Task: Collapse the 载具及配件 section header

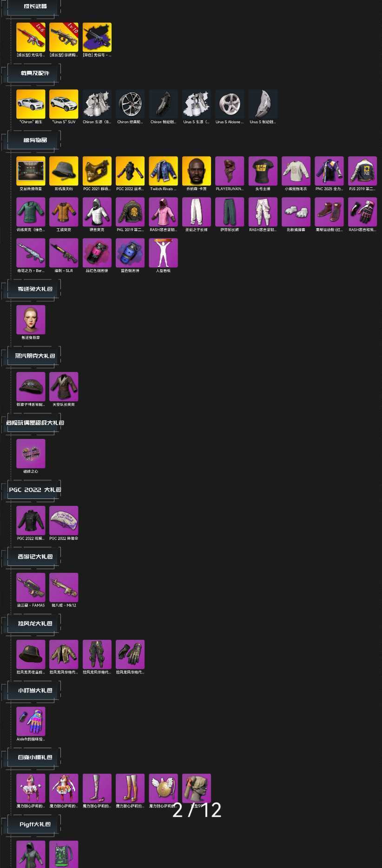Action: coord(35,73)
